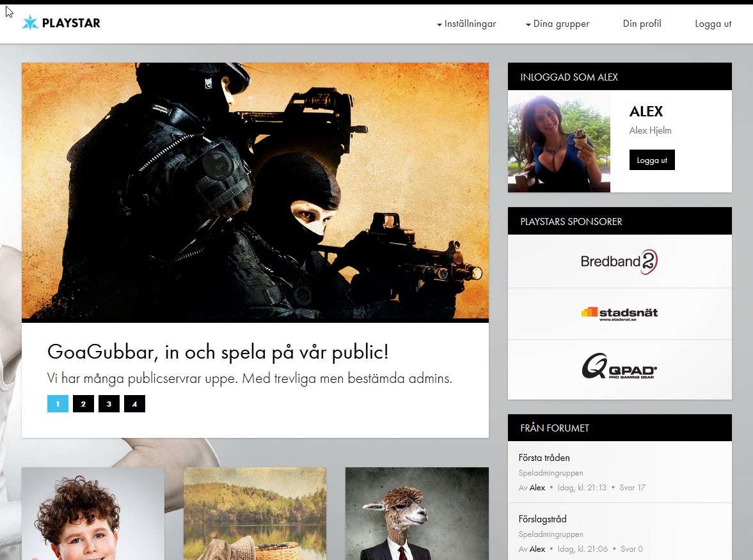This screenshot has height=560, width=753.
Task: Click the FRÅN FORUMET header
Action: click(x=619, y=428)
